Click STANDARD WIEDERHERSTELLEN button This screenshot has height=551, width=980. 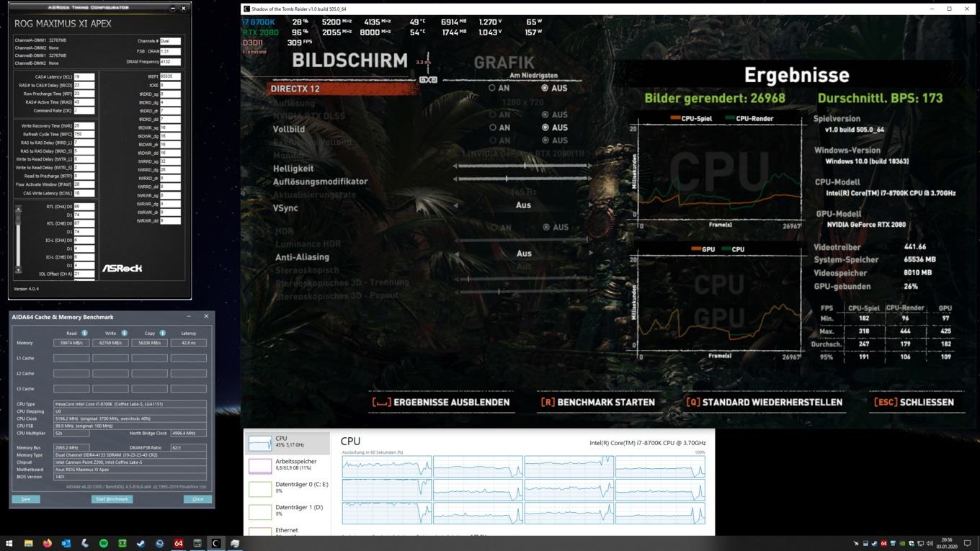tap(764, 402)
